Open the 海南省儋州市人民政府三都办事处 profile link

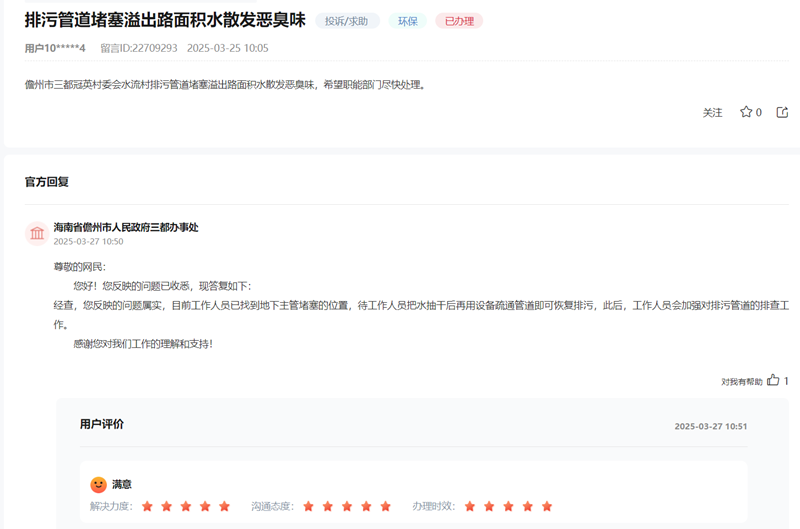tap(126, 227)
